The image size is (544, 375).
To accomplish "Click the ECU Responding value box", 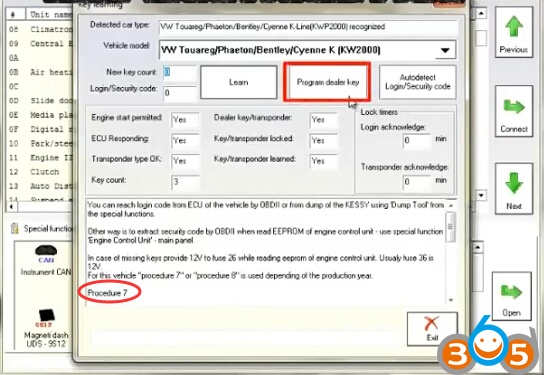I will point(185,141).
